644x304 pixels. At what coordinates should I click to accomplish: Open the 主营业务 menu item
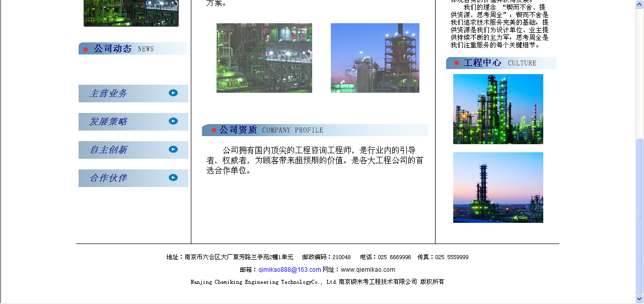[108, 93]
